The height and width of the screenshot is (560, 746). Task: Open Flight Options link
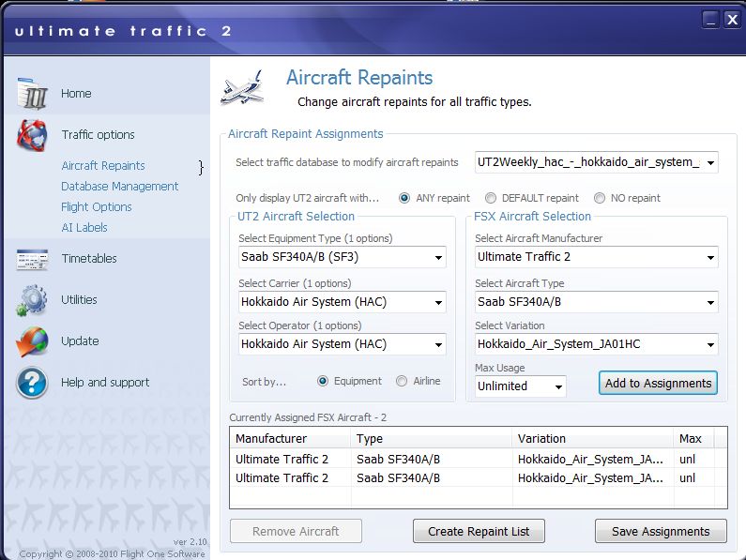97,207
